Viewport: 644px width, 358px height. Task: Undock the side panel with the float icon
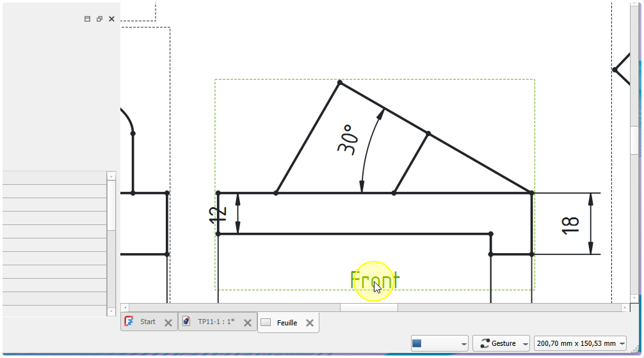tap(99, 19)
